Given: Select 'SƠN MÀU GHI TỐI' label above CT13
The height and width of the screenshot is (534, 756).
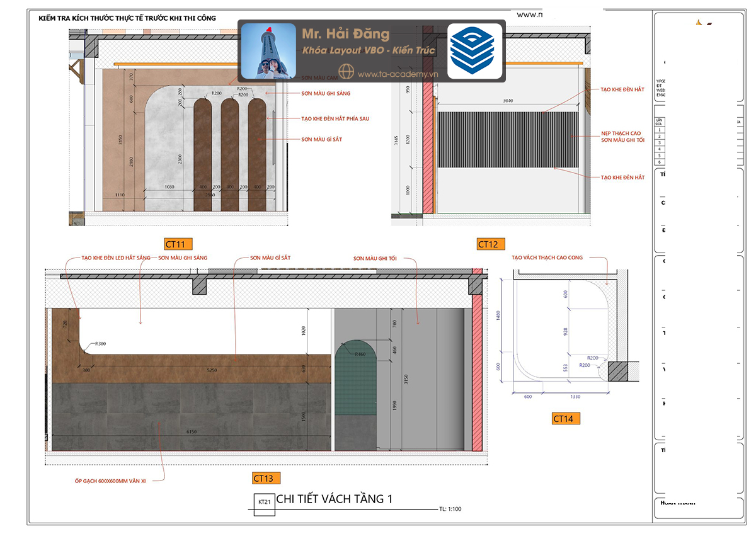Looking at the screenshot, I should [374, 258].
